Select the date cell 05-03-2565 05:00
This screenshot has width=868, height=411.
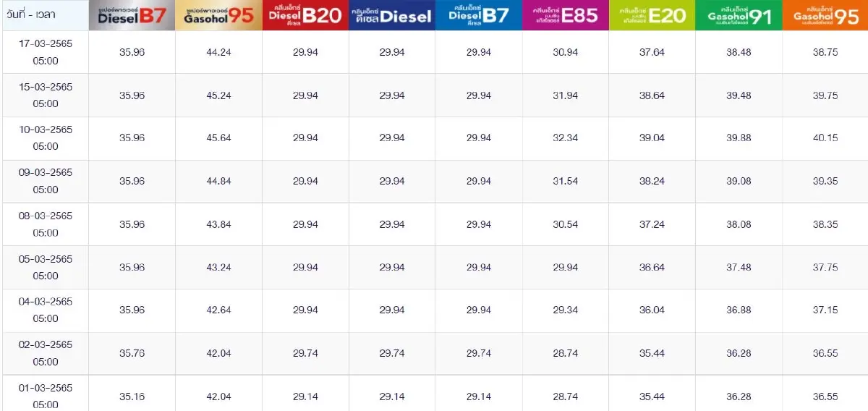click(x=46, y=267)
